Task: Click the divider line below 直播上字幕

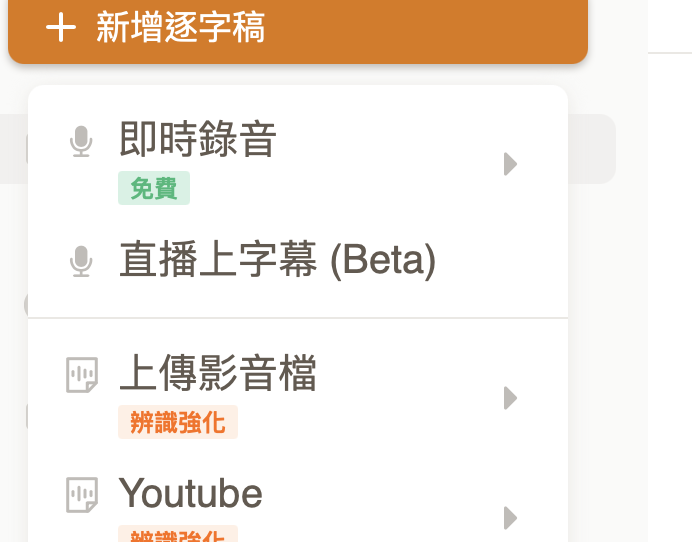Action: (x=298, y=318)
